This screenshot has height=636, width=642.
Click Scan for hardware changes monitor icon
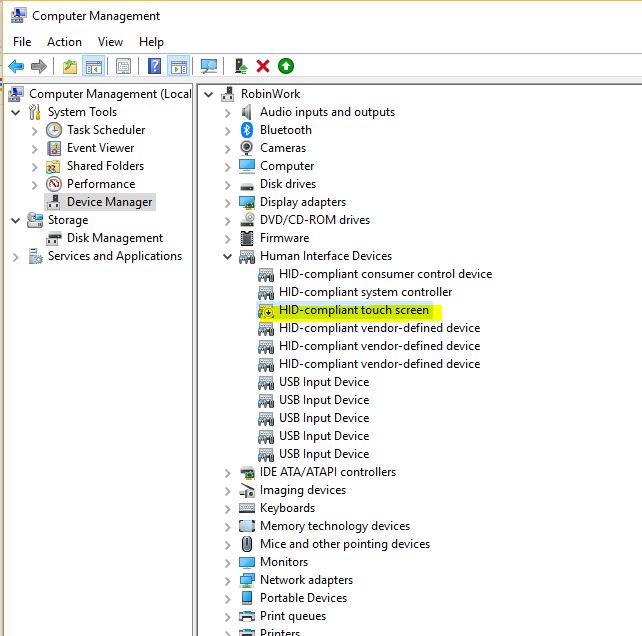209,66
